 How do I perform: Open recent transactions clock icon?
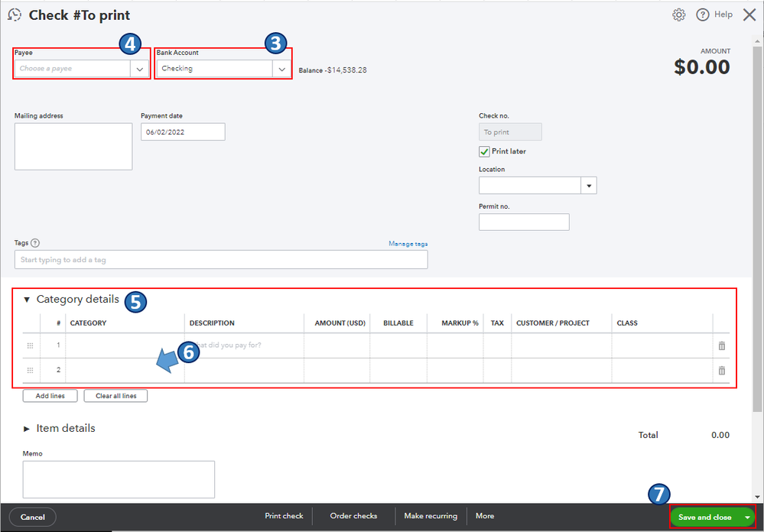click(x=15, y=15)
